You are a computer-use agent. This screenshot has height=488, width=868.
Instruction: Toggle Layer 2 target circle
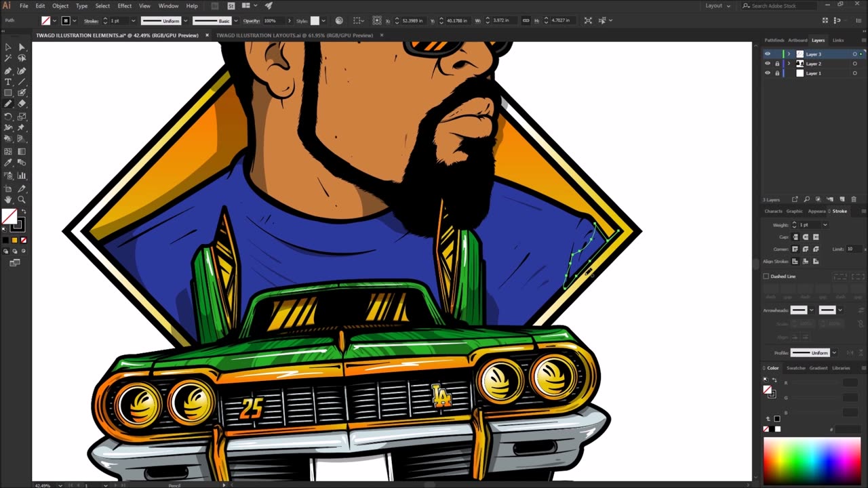(854, 64)
